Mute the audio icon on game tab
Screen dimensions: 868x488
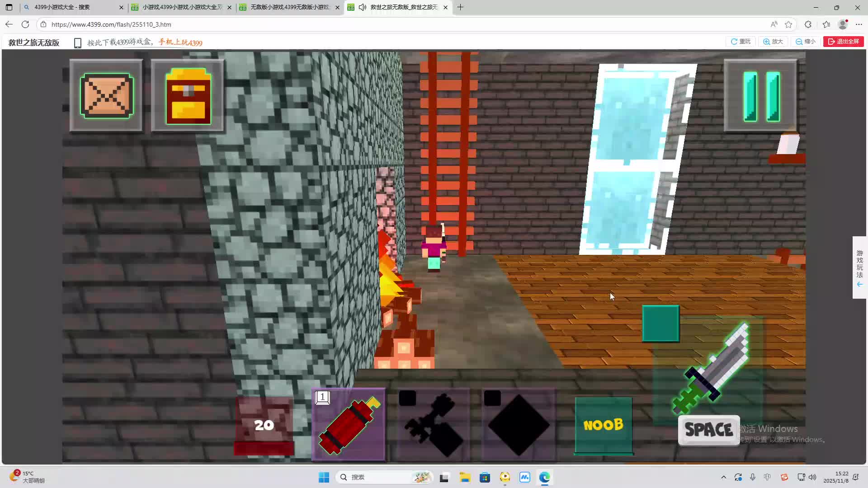pos(362,7)
